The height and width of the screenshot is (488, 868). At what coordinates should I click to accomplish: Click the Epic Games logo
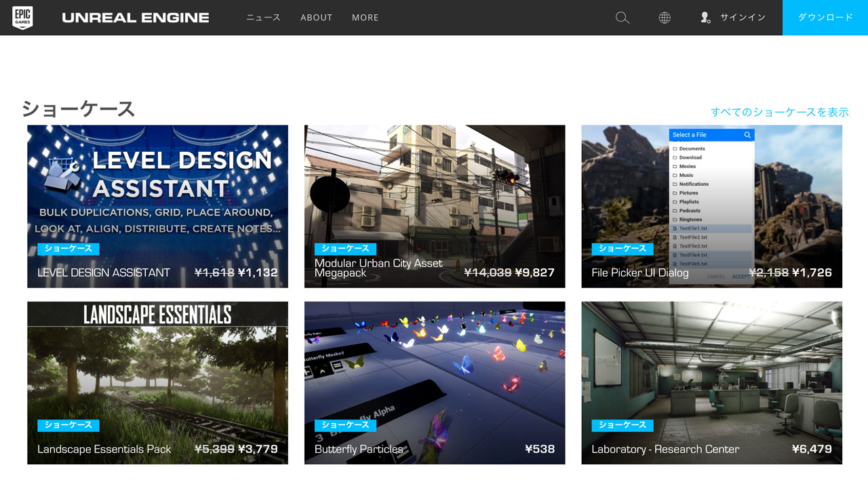point(22,18)
